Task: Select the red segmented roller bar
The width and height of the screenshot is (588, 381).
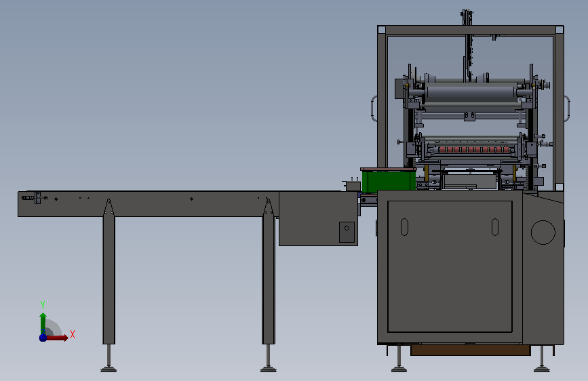Action: pos(475,150)
